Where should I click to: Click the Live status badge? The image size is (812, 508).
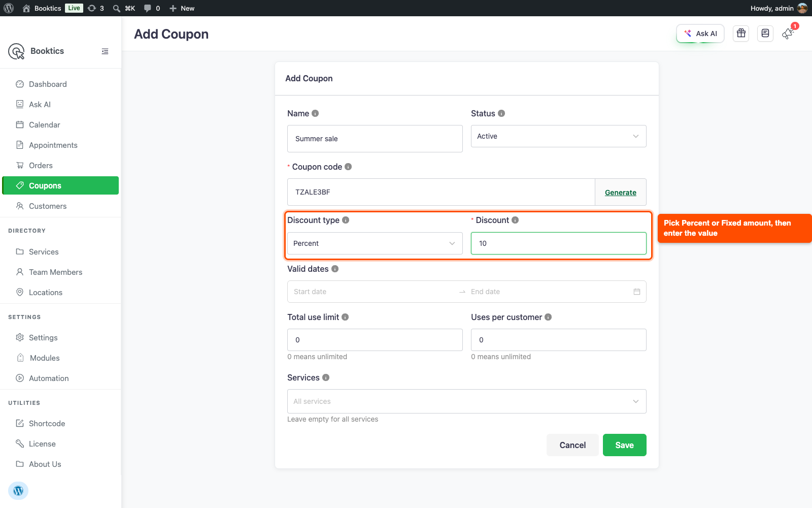[74, 8]
